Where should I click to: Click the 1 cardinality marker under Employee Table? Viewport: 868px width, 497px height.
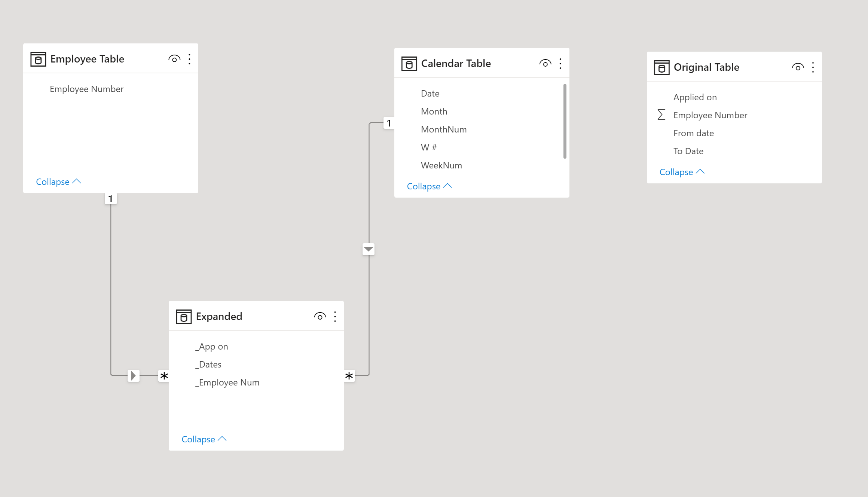tap(110, 199)
